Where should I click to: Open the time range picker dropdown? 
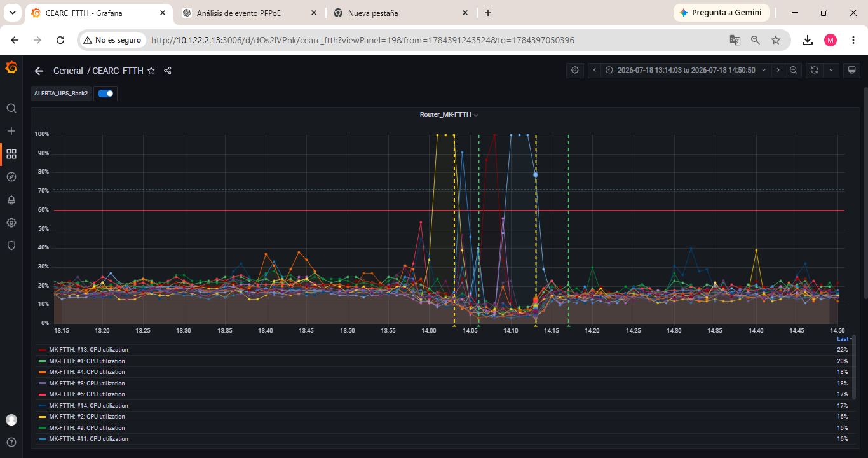pyautogui.click(x=686, y=70)
